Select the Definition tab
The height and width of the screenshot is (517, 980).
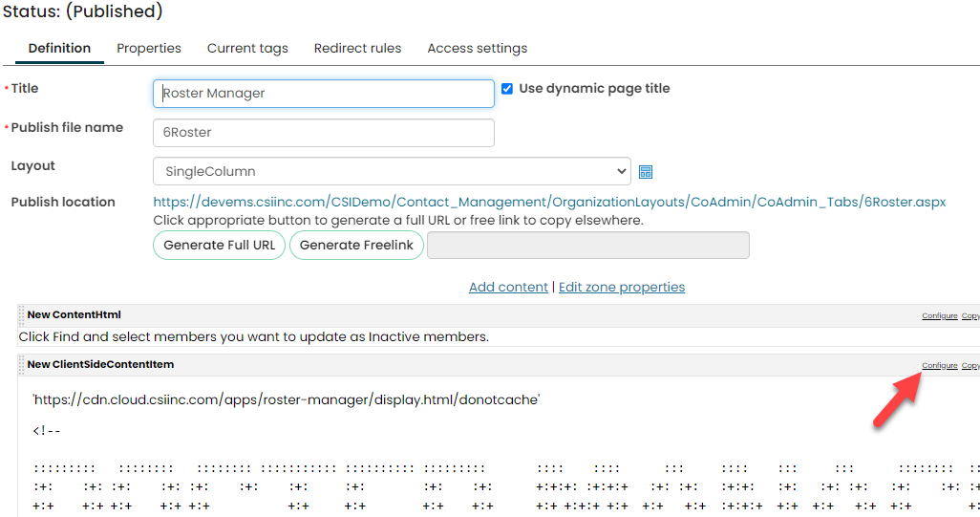click(59, 48)
